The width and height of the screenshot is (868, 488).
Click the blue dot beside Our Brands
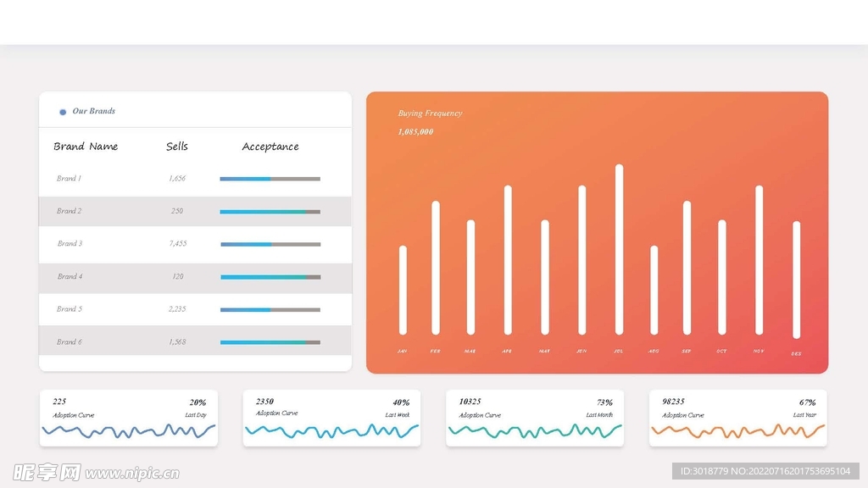[x=63, y=112]
